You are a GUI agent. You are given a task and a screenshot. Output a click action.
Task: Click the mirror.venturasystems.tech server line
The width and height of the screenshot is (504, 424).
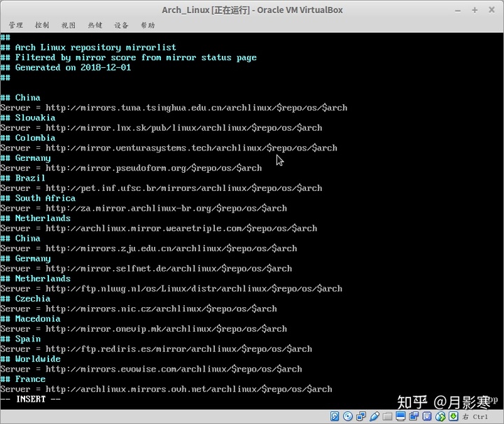(x=169, y=148)
